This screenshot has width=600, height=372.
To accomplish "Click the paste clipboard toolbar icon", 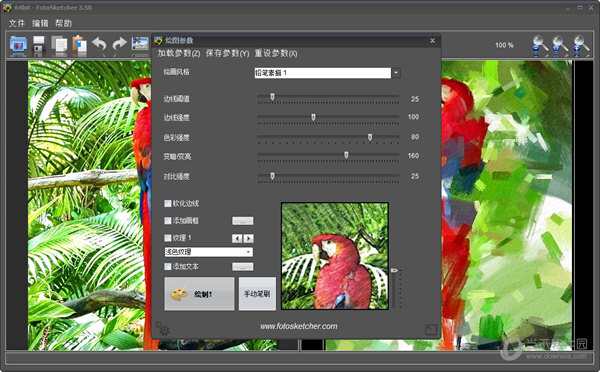I will 80,45.
